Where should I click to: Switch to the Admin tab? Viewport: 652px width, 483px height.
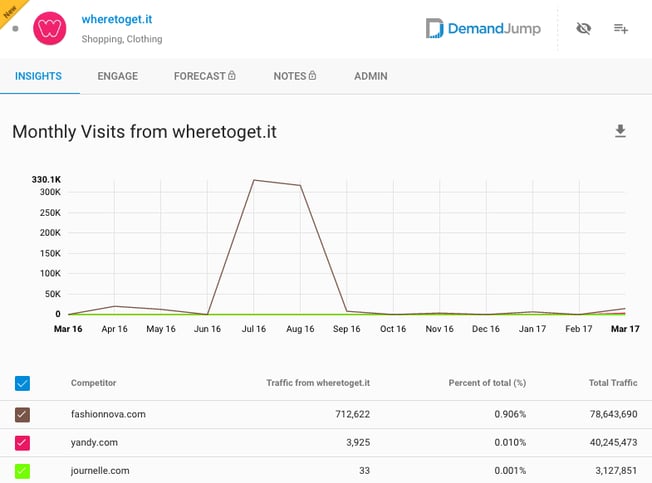(371, 76)
